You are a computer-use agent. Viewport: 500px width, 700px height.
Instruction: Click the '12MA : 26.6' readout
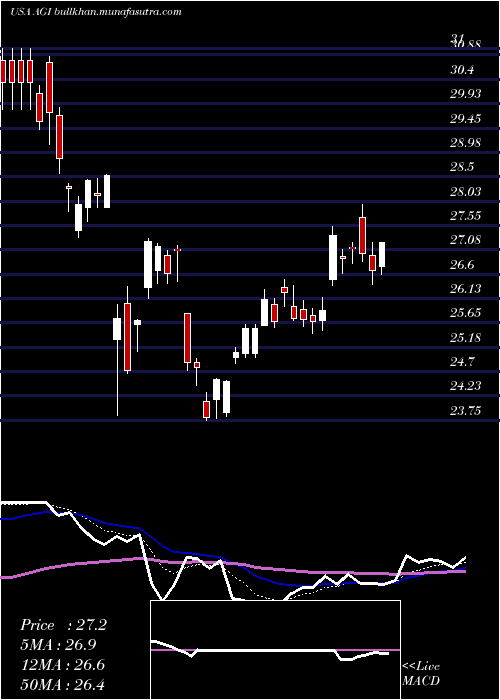click(x=63, y=665)
